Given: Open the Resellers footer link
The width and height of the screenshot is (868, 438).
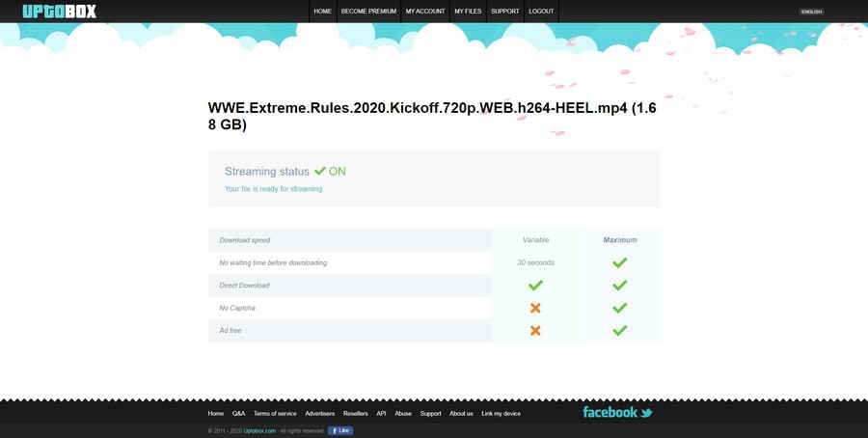Looking at the screenshot, I should tap(355, 414).
